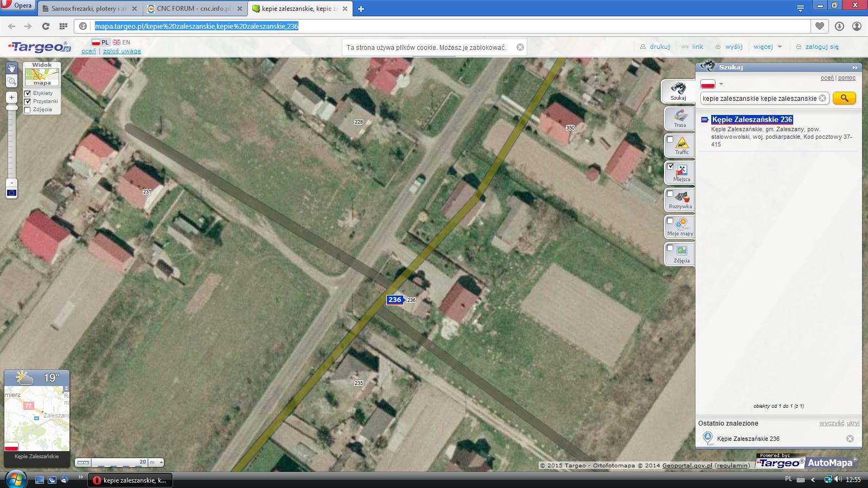Enable the Zdjęcia checkbox under Widok
Image resolution: width=868 pixels, height=488 pixels.
[x=28, y=110]
